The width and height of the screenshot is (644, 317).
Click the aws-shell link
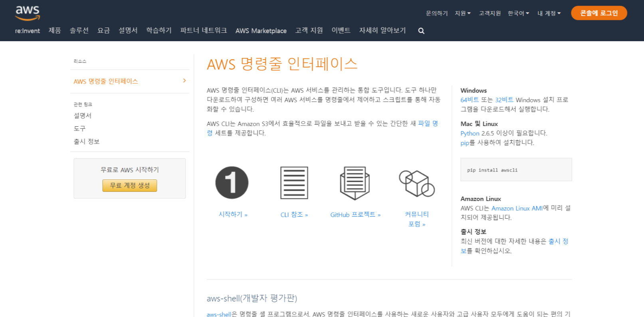[219, 314]
